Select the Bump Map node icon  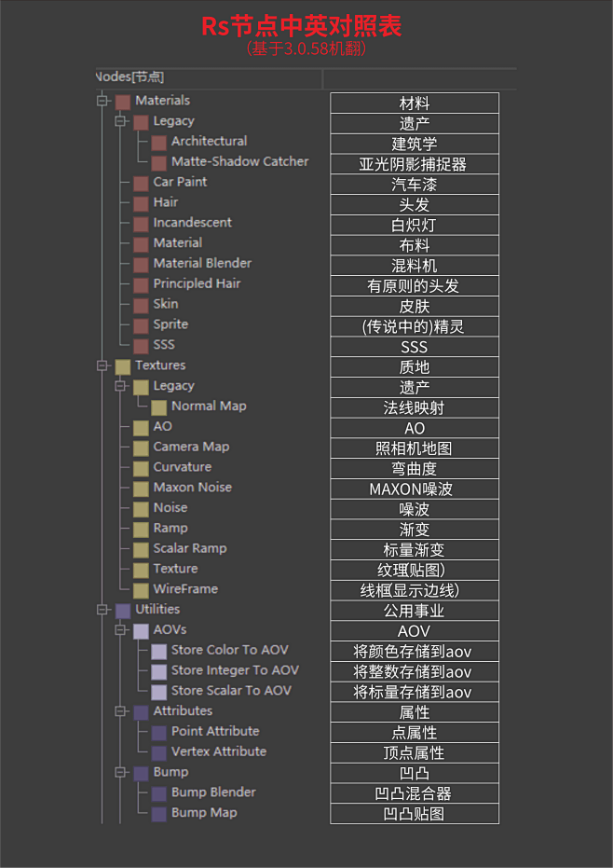click(158, 812)
